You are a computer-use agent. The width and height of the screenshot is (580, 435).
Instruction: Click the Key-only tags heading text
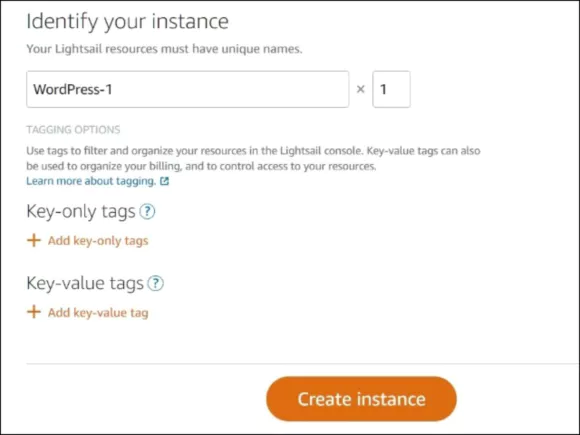coord(81,212)
